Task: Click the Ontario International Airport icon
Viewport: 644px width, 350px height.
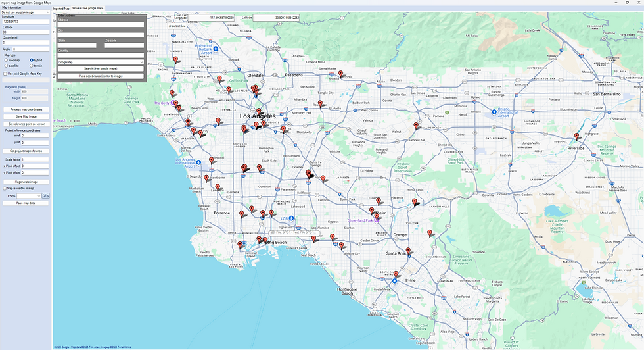Action: 494,112
